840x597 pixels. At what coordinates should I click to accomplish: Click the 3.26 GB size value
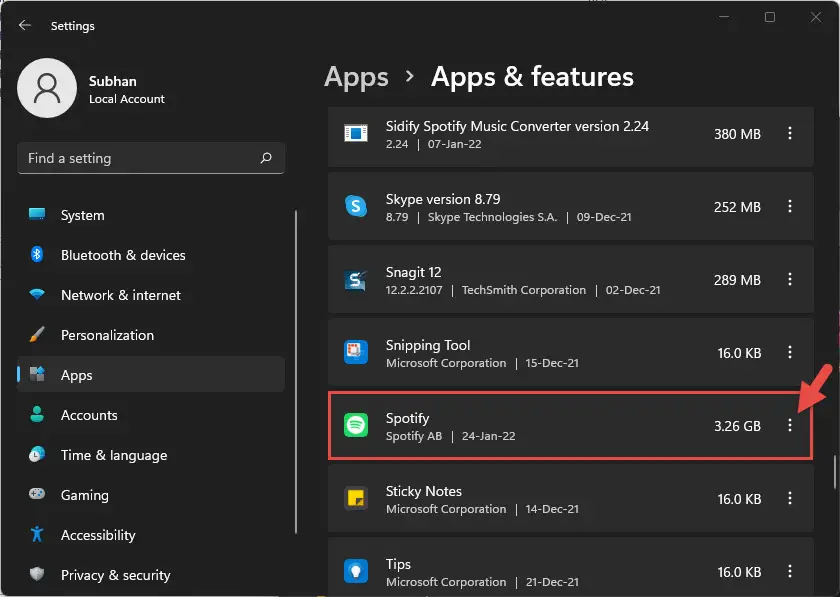(737, 426)
